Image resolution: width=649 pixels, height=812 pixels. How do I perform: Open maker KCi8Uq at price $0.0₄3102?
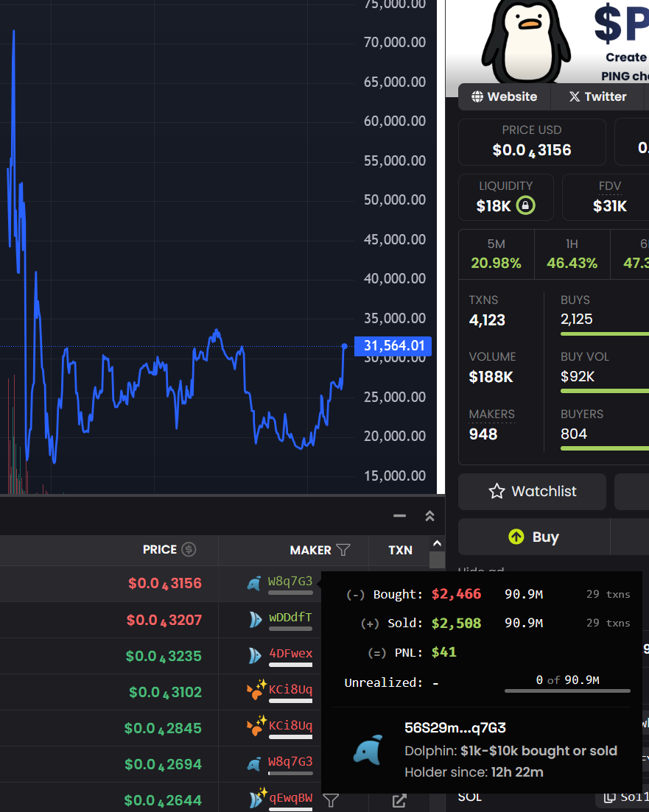[x=290, y=689]
